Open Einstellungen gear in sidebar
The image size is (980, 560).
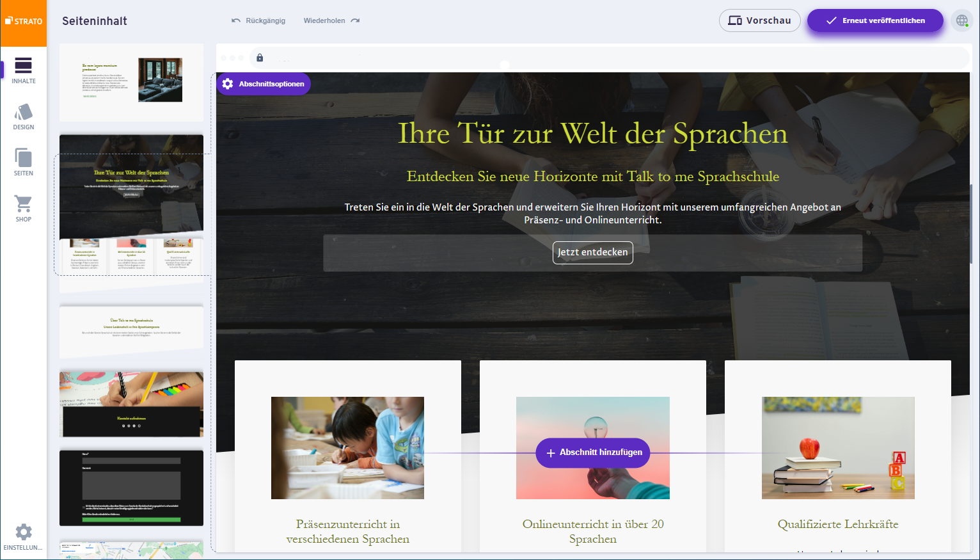coord(24,537)
